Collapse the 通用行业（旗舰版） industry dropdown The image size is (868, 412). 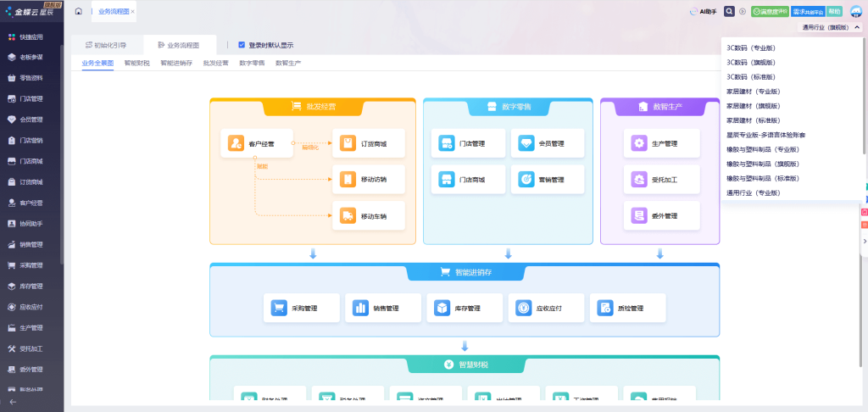[x=857, y=27]
